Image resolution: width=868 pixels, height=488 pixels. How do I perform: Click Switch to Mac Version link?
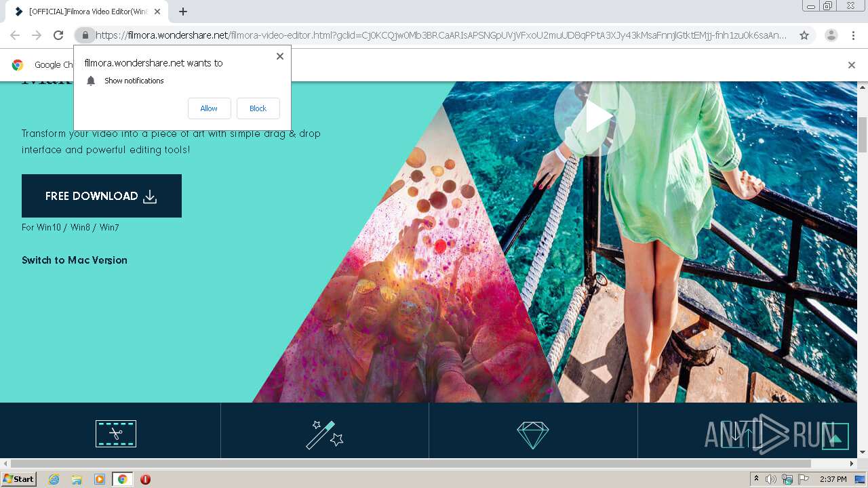pos(75,260)
